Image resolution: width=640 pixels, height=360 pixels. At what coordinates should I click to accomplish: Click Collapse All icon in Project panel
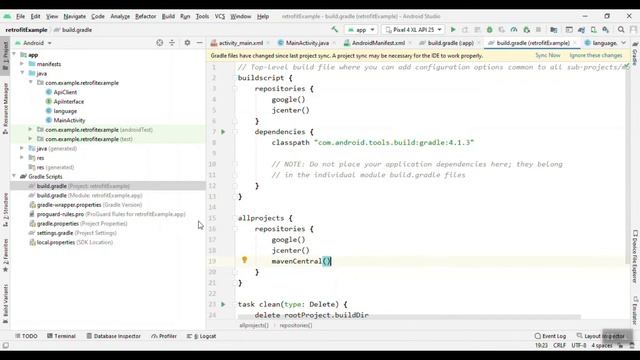[x=172, y=42]
